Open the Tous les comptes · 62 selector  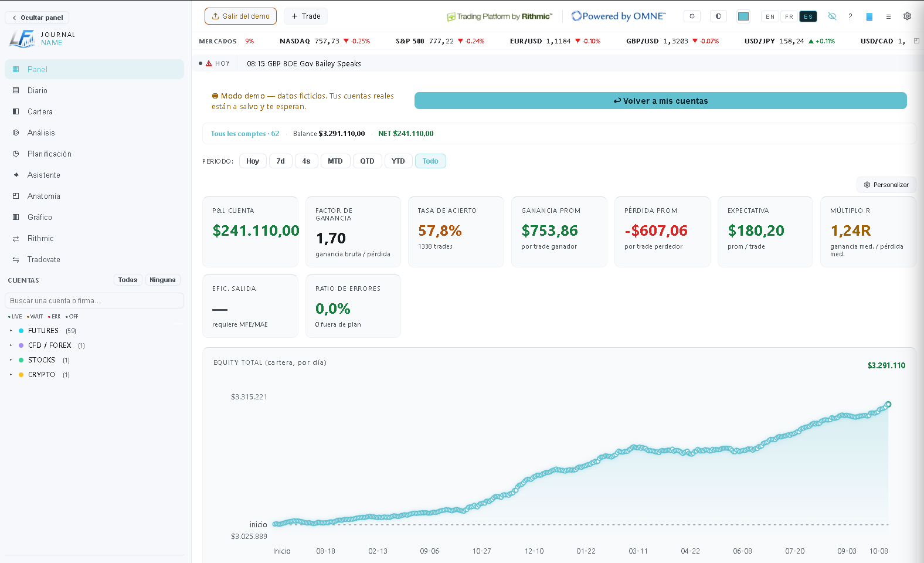coord(245,134)
